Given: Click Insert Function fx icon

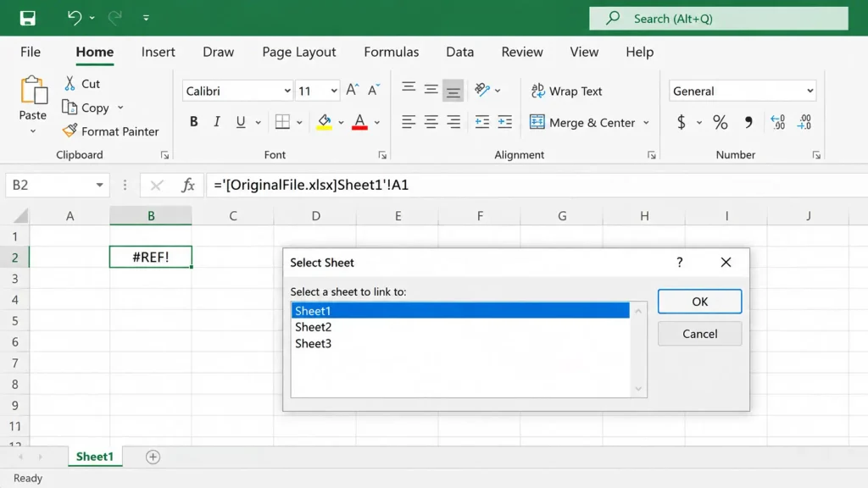Looking at the screenshot, I should point(188,185).
